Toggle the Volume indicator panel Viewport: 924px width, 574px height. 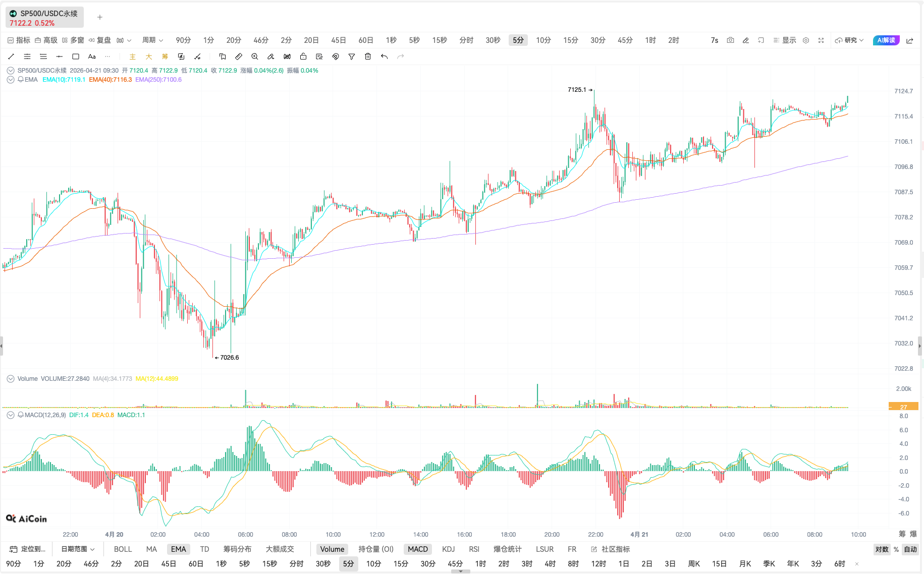332,549
